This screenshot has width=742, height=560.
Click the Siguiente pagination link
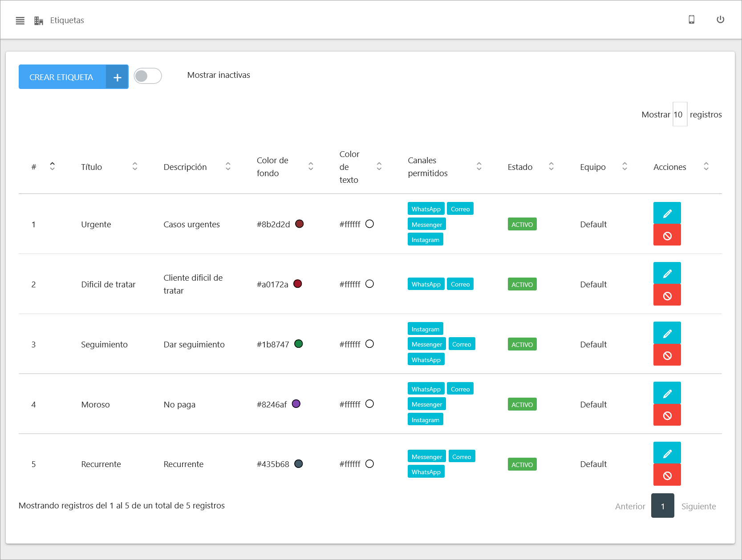click(698, 506)
